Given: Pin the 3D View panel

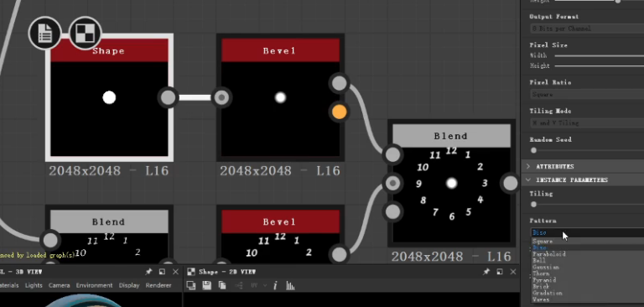Looking at the screenshot, I should 148,272.
